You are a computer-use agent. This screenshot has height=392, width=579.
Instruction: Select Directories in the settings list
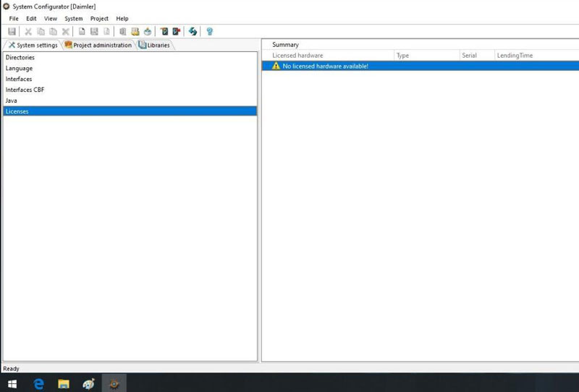coord(130,57)
